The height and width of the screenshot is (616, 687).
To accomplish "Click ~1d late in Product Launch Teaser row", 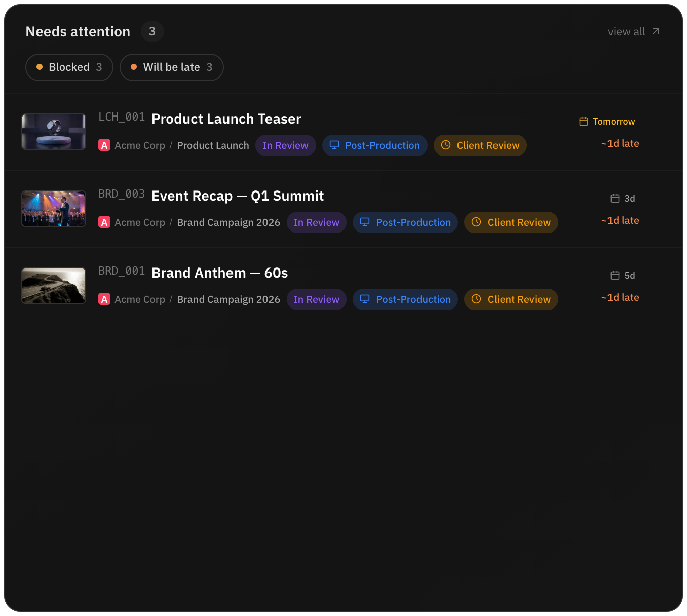I will [x=620, y=143].
